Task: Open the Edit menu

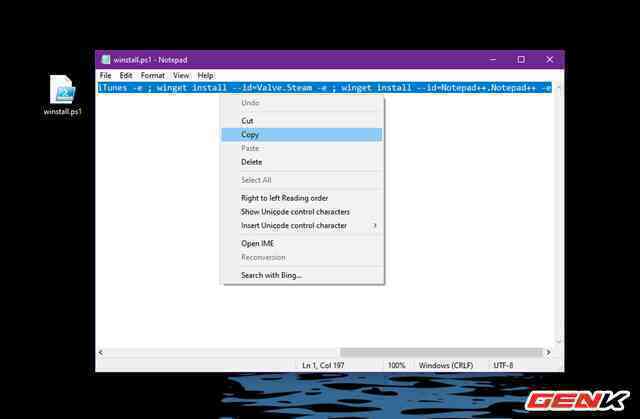Action: [126, 75]
